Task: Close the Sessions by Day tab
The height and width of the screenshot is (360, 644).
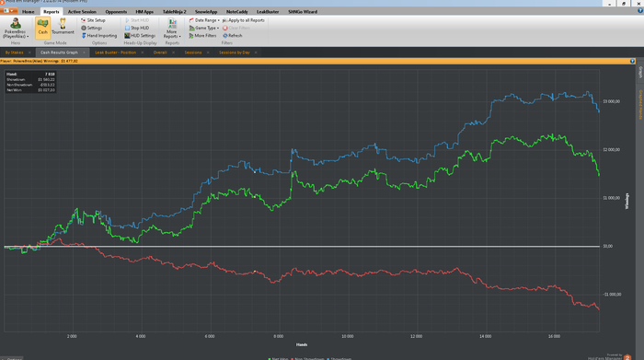Action: 256,52
